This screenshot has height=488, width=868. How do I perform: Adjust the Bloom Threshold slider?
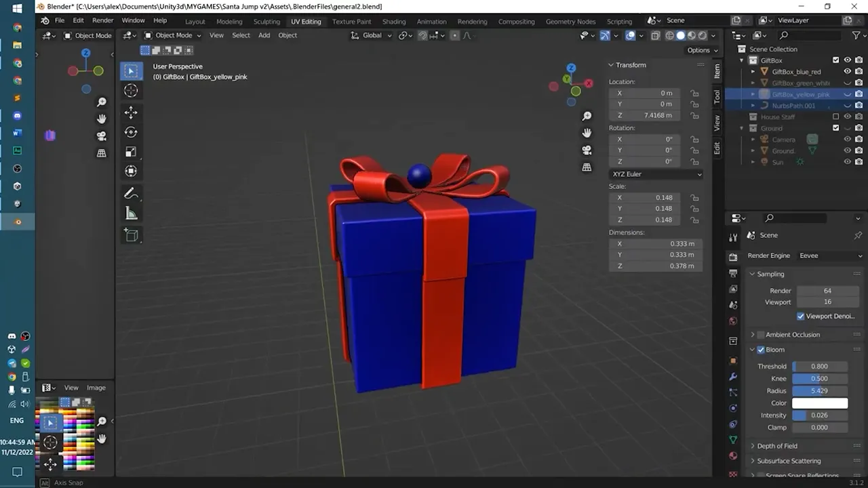(819, 366)
